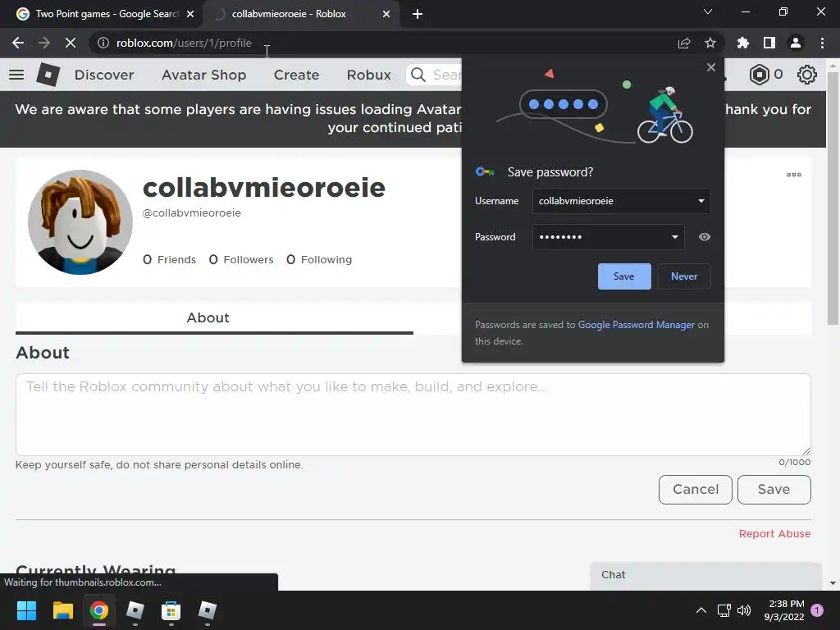Open the tab search chevron
Image resolution: width=840 pixels, height=630 pixels.
point(708,11)
